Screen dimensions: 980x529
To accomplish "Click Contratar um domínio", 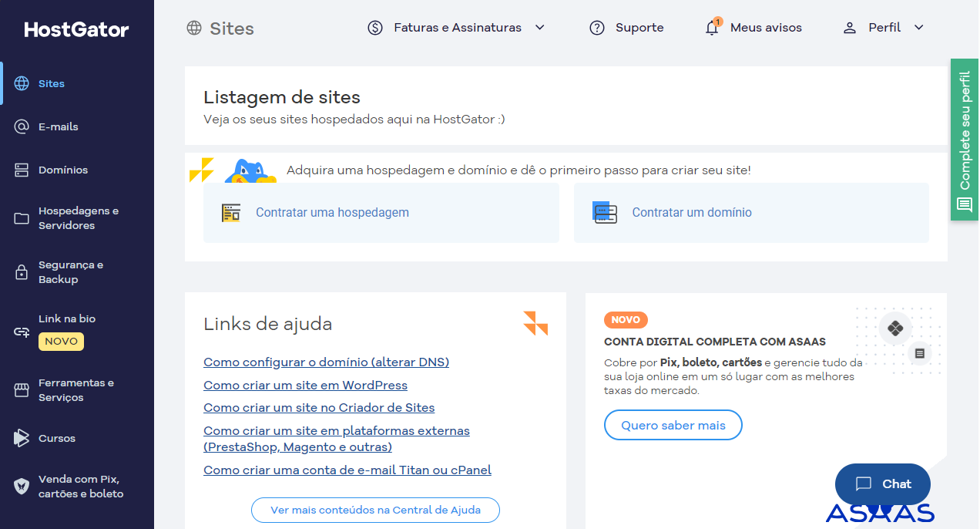I will tap(751, 213).
